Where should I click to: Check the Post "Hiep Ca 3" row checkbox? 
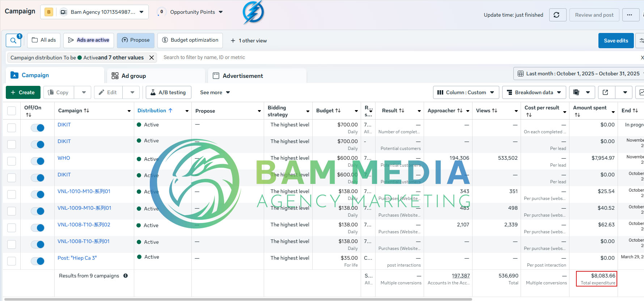[12, 261]
